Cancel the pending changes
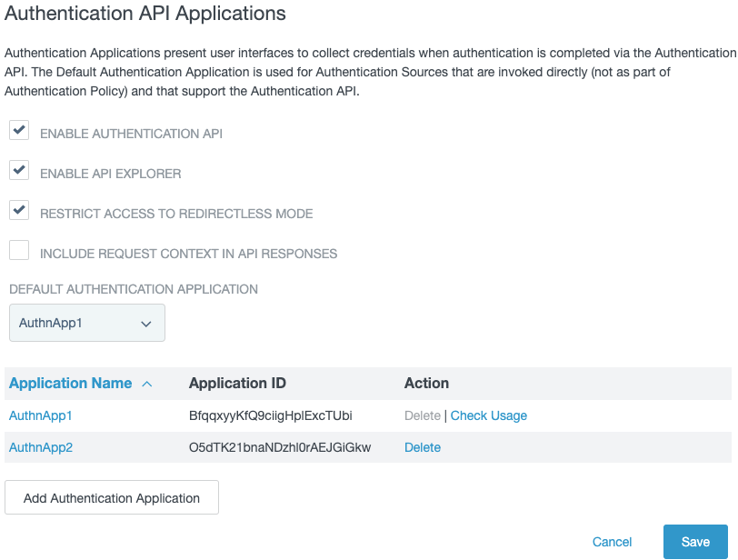This screenshot has width=738, height=560. [612, 541]
